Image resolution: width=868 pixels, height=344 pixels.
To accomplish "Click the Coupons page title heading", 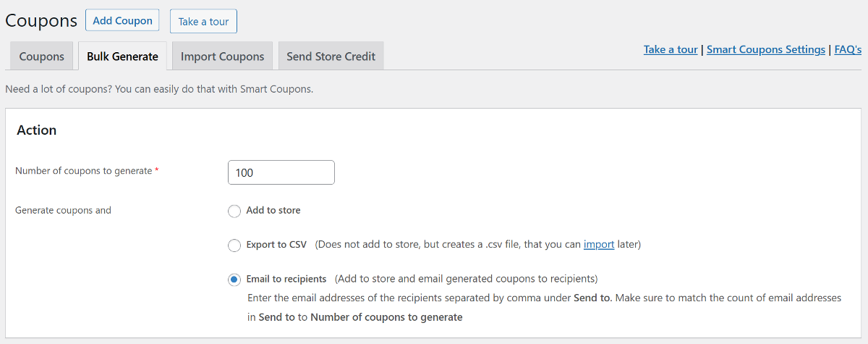I will click(41, 20).
